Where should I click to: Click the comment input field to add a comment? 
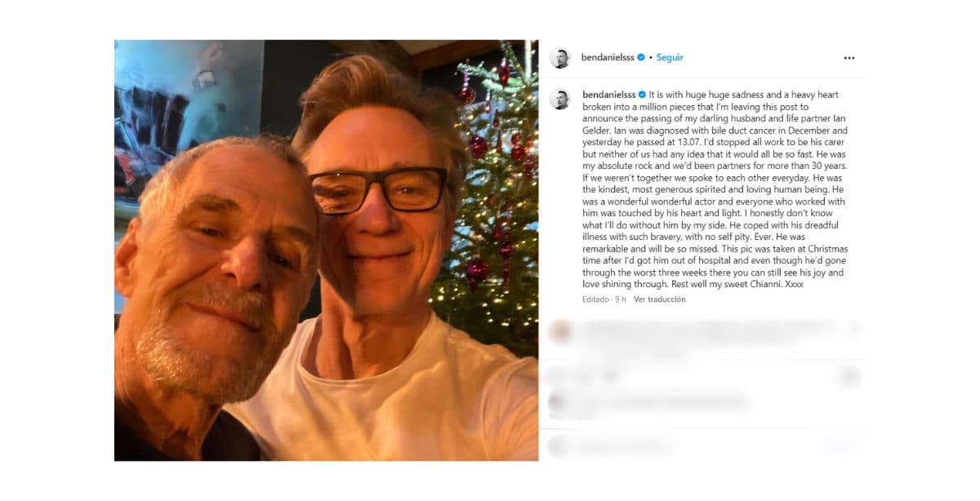click(653, 446)
